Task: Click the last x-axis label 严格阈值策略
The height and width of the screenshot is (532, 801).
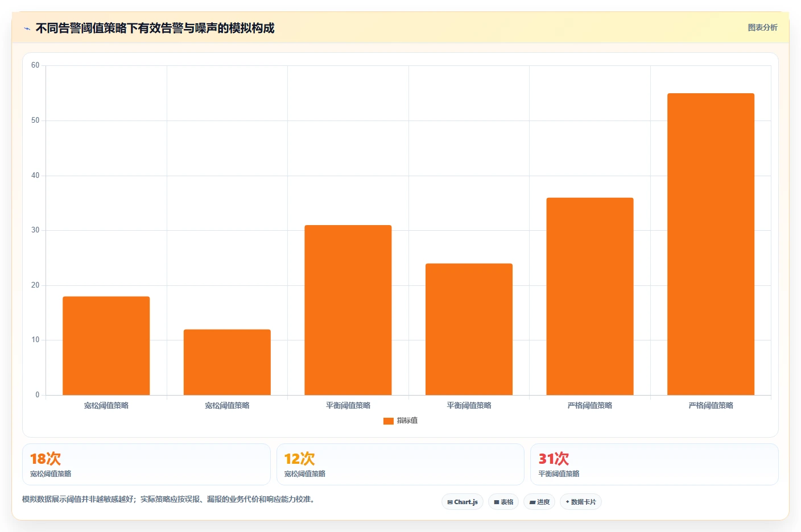Action: coord(711,405)
